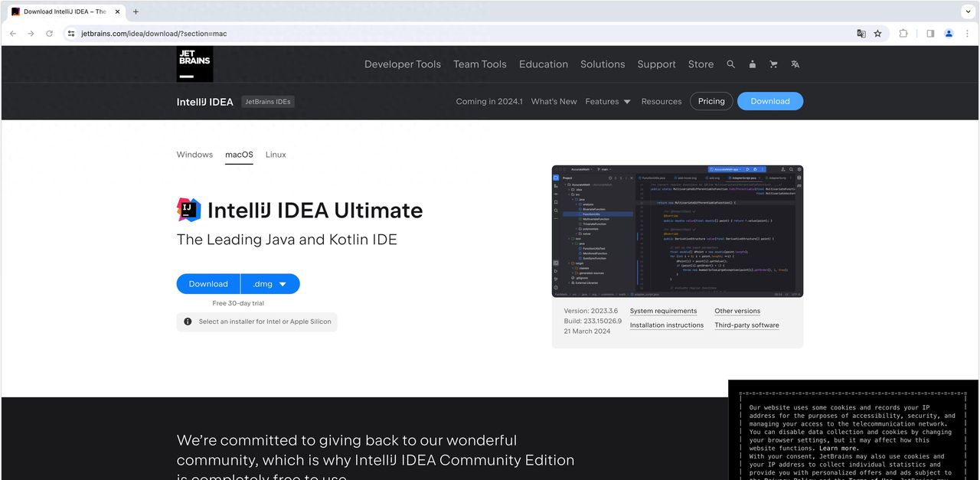Select the macOS tab

239,155
